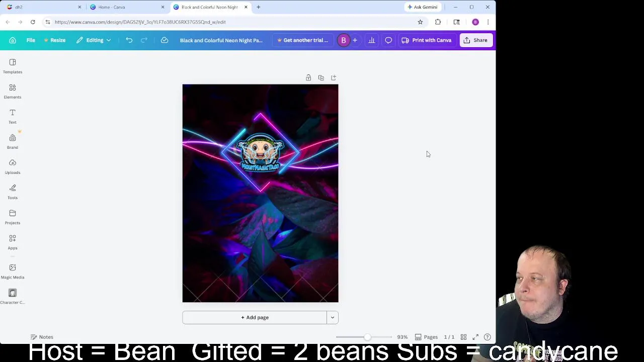
Task: Open the comments speech bubble
Action: pyautogui.click(x=388, y=40)
